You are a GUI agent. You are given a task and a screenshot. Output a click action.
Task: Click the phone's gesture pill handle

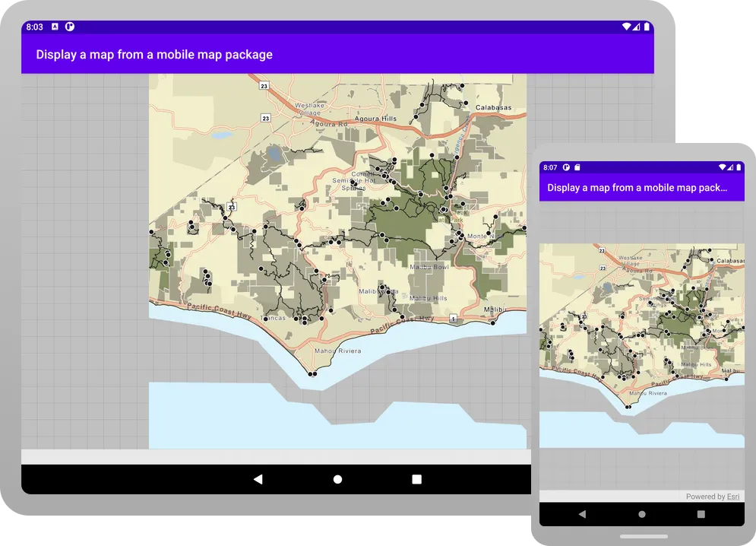point(644,536)
